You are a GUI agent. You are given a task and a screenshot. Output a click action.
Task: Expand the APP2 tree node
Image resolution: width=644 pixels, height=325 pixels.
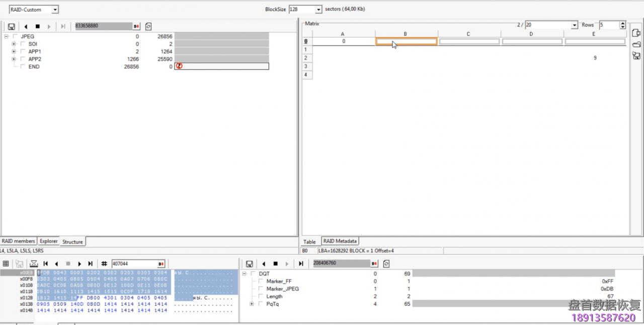pos(14,59)
